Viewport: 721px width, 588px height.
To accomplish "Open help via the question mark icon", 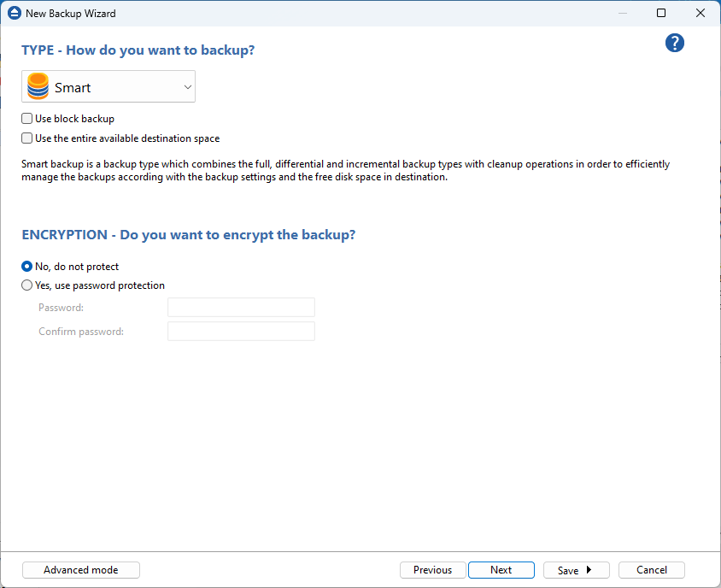I will click(x=675, y=44).
